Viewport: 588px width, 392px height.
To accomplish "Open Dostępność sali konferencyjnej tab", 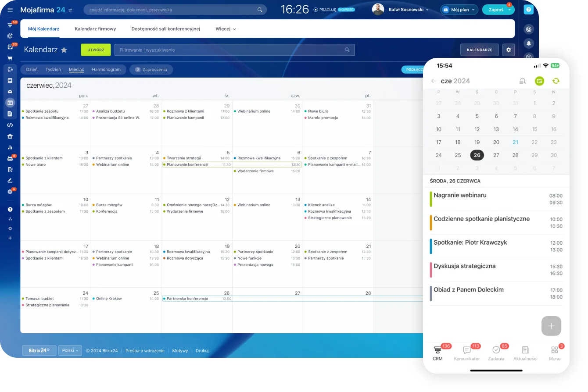I will click(x=165, y=29).
